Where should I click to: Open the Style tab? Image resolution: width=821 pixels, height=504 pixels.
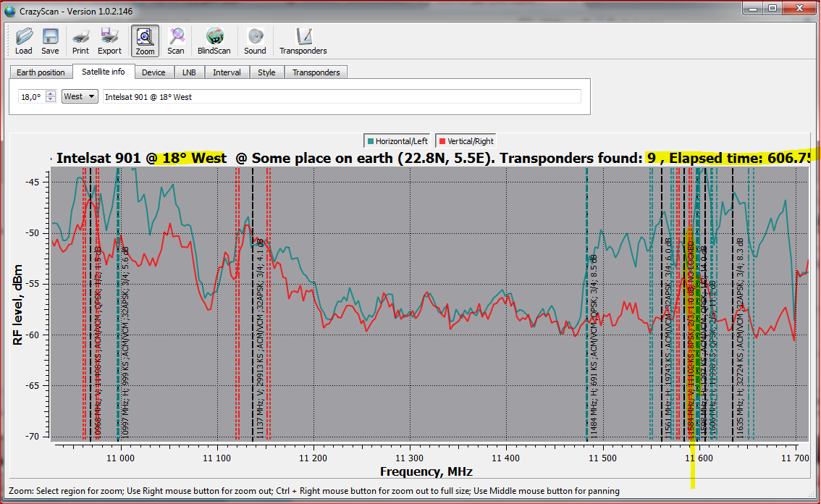(x=266, y=72)
